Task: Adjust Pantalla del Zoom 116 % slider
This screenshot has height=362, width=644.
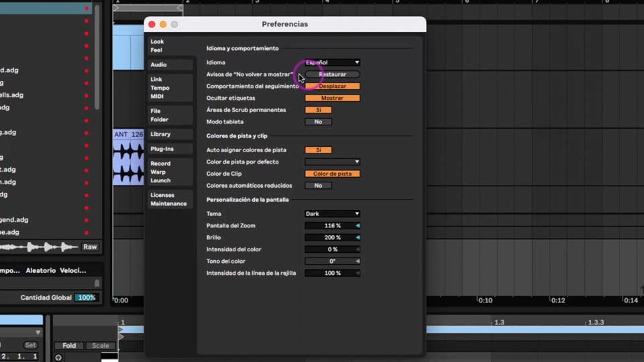Action: (332, 226)
